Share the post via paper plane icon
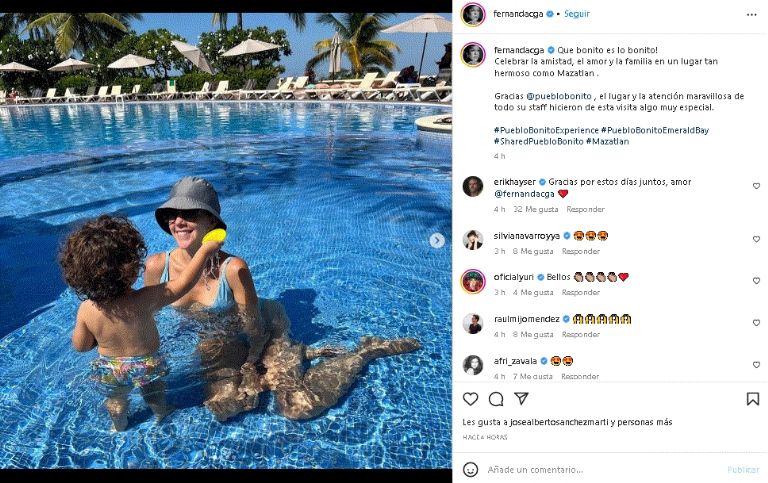 (x=521, y=399)
